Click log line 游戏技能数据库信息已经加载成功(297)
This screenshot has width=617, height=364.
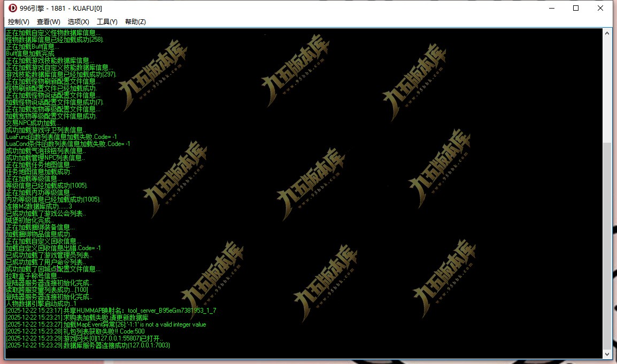click(x=61, y=74)
